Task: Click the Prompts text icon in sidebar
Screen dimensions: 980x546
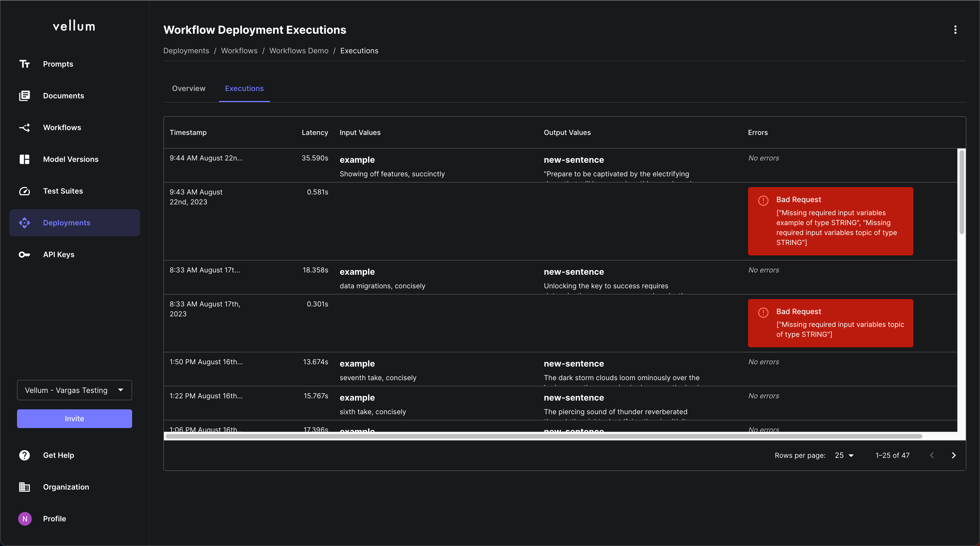Action: [x=25, y=64]
